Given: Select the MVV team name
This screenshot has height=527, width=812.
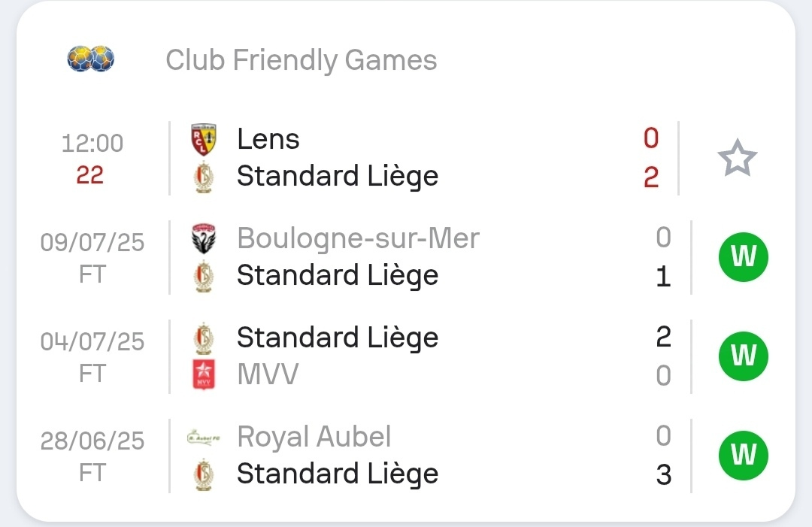Looking at the screenshot, I should [268, 374].
